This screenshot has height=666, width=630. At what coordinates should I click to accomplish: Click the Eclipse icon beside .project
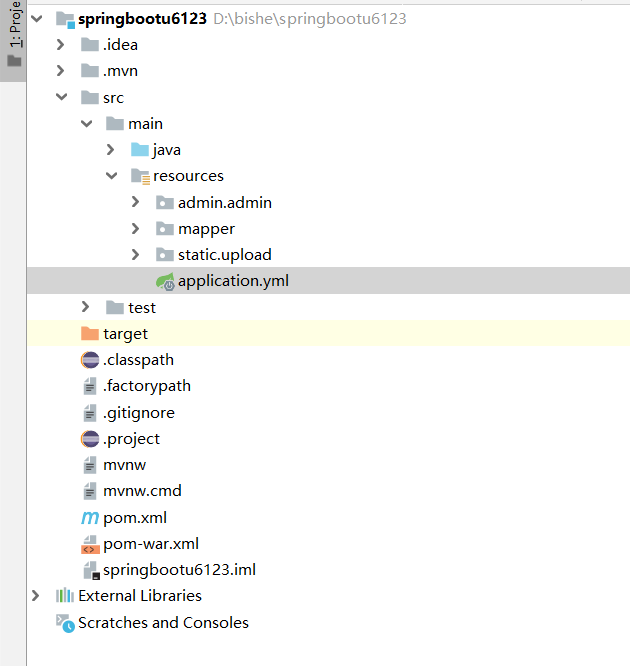point(90,439)
